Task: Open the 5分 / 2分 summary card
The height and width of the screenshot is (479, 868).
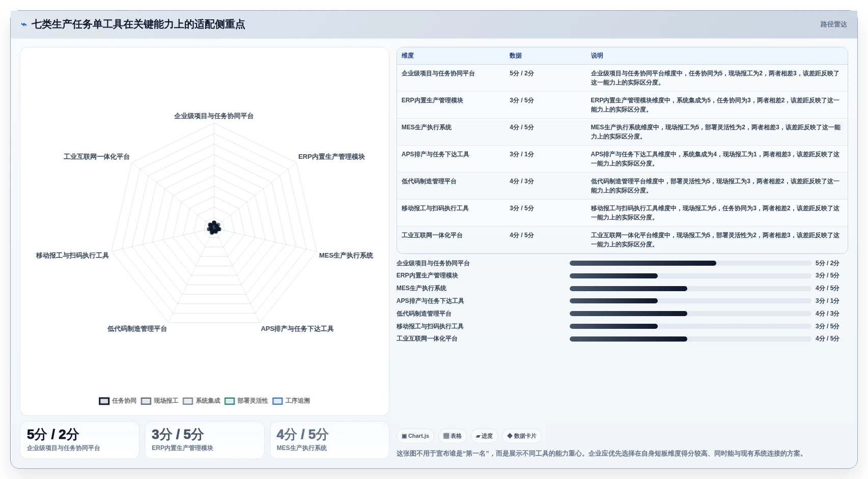Action: coord(79,440)
